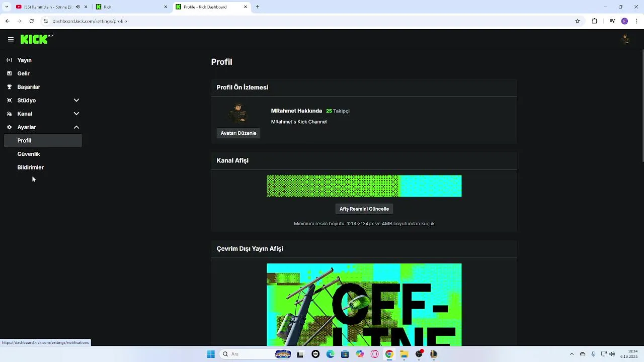Screen dimensions: 644x362
Task: Collapse the Ayarlar chevron arrow
Action: tap(76, 127)
